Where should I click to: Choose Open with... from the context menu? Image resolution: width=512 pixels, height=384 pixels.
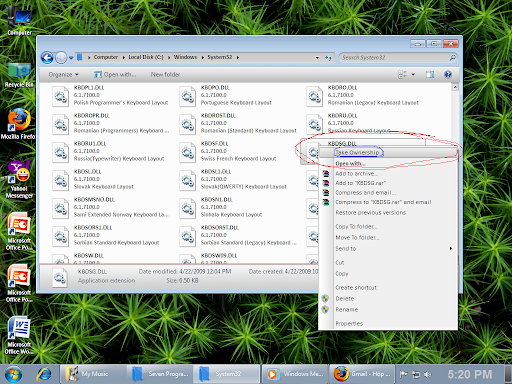(x=388, y=163)
